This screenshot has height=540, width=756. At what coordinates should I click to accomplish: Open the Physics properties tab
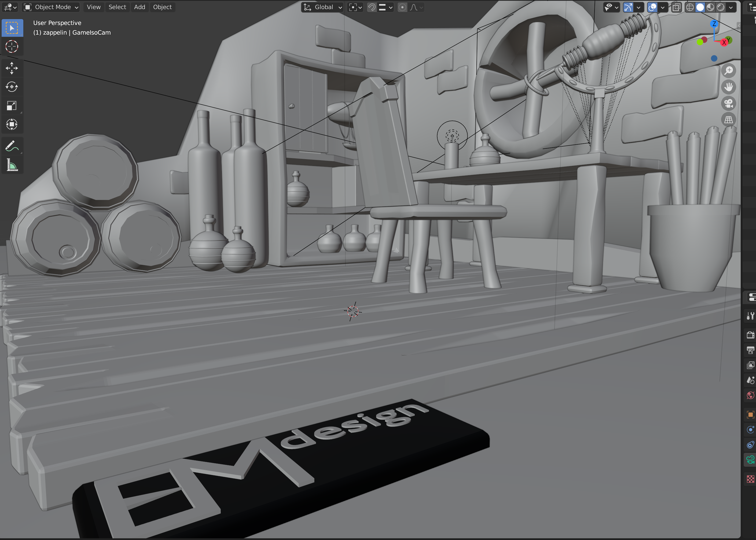coord(750,430)
